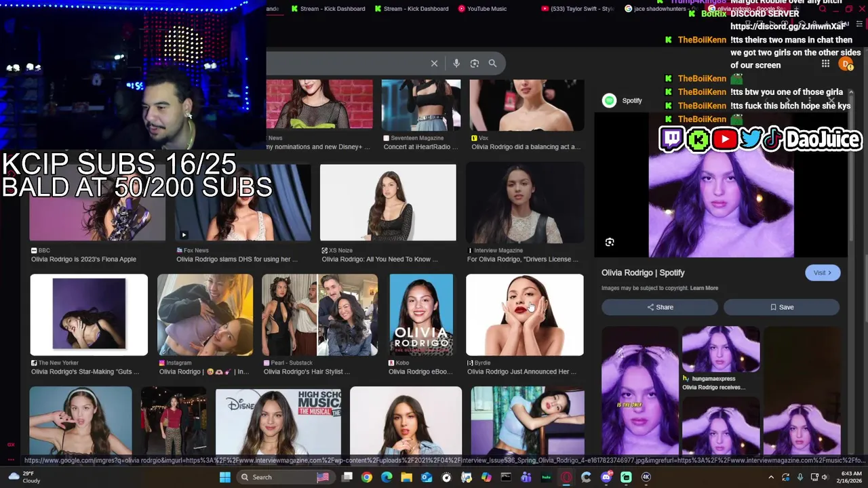This screenshot has width=868, height=488.
Task: Switch to the YouTube Music tab
Action: pos(482,9)
